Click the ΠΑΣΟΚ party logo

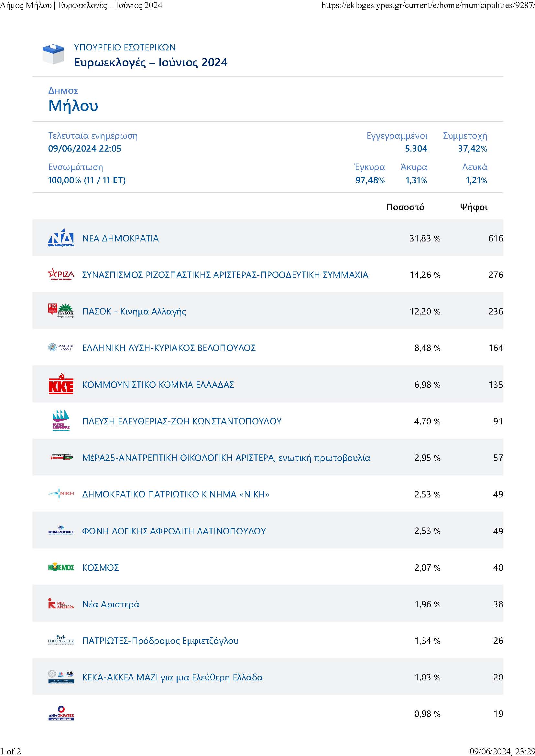(61, 311)
